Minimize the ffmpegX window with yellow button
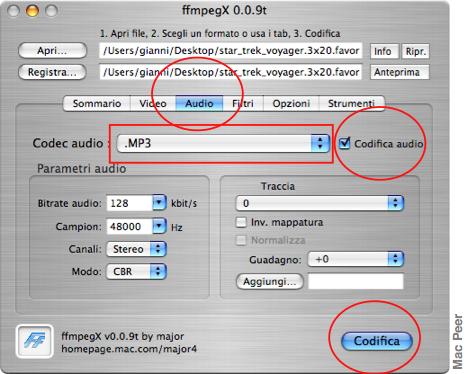 click(32, 11)
